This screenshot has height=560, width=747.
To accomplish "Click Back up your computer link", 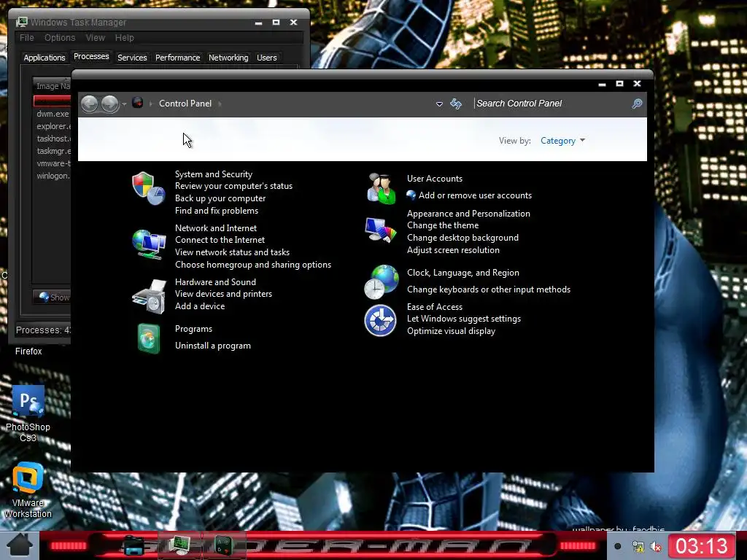I will [220, 198].
